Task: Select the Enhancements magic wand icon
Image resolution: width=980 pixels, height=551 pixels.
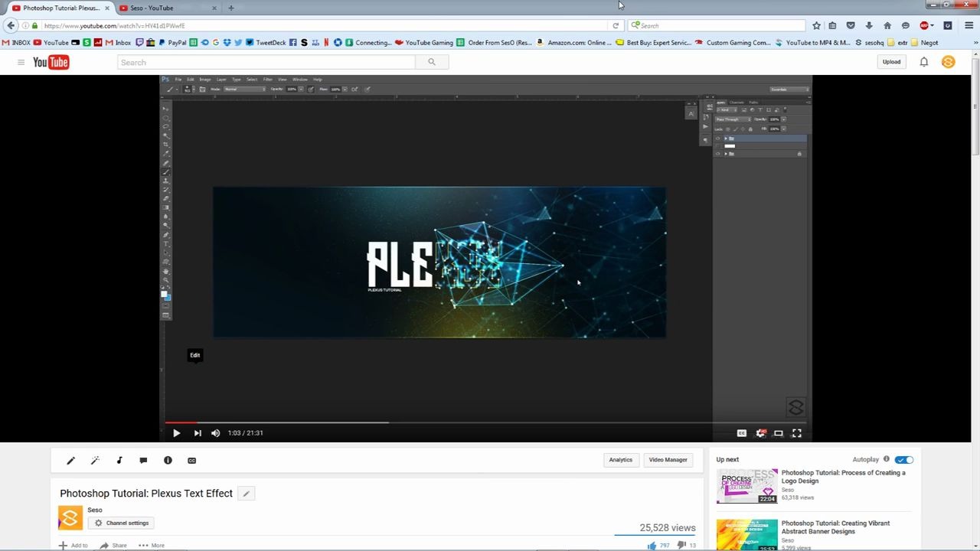Action: tap(95, 460)
